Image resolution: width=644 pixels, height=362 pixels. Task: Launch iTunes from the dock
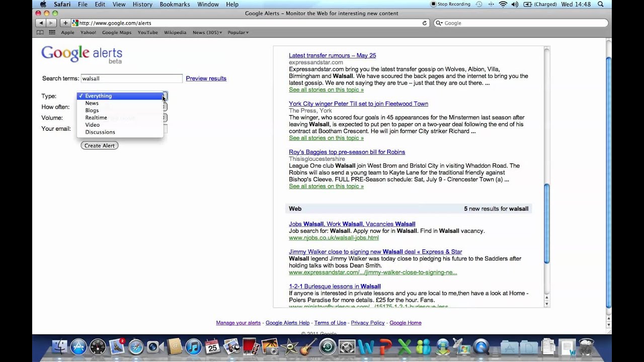[x=193, y=346]
